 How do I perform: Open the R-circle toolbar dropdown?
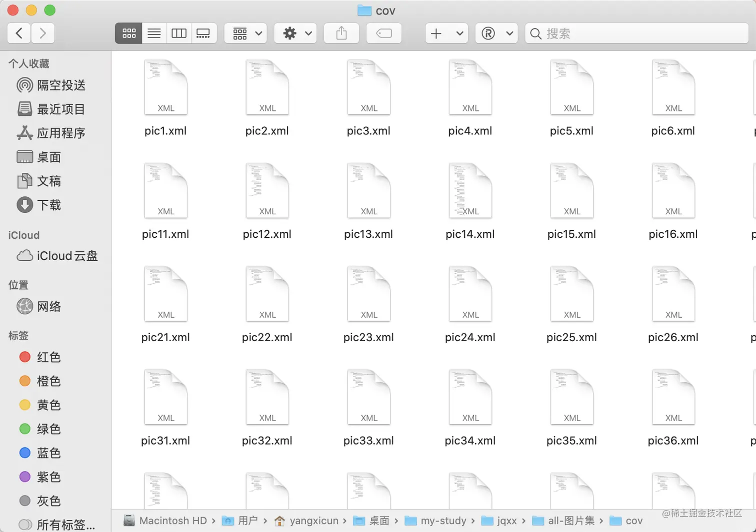click(496, 33)
